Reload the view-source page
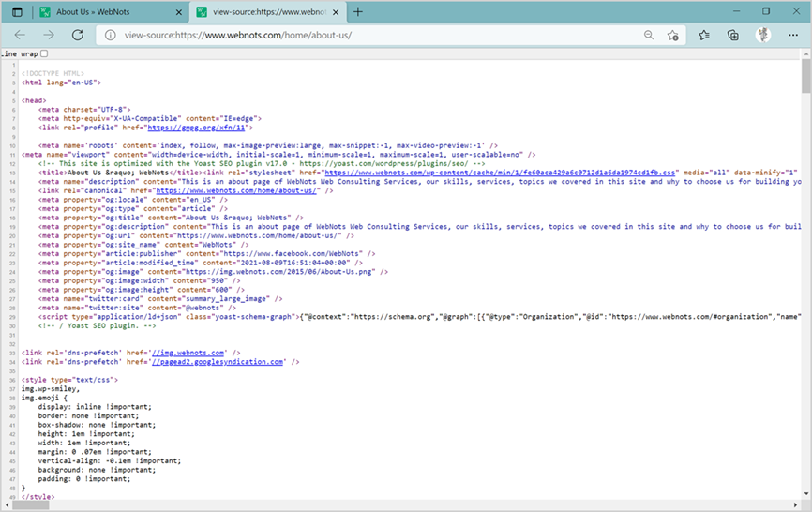812x512 pixels. 78,35
